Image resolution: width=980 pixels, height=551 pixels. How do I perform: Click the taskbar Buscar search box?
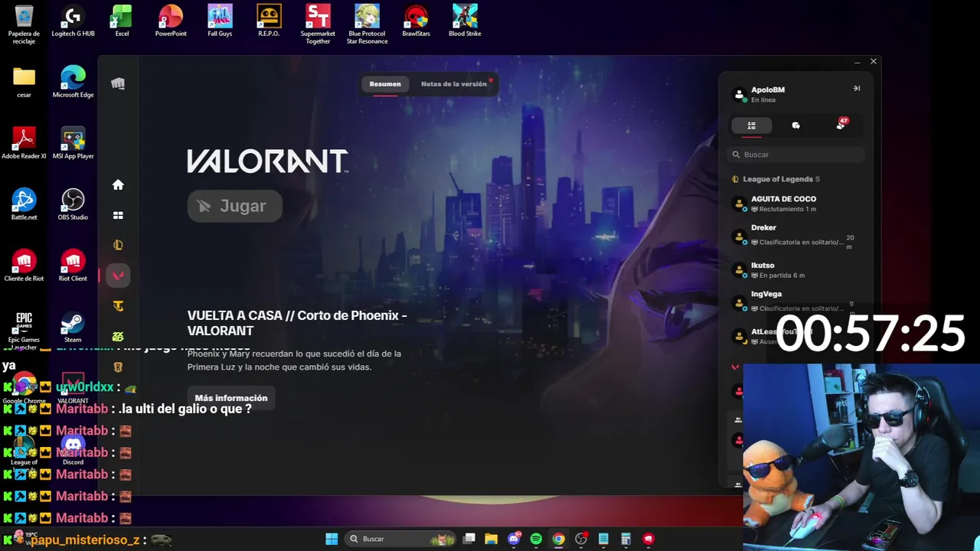tap(399, 539)
